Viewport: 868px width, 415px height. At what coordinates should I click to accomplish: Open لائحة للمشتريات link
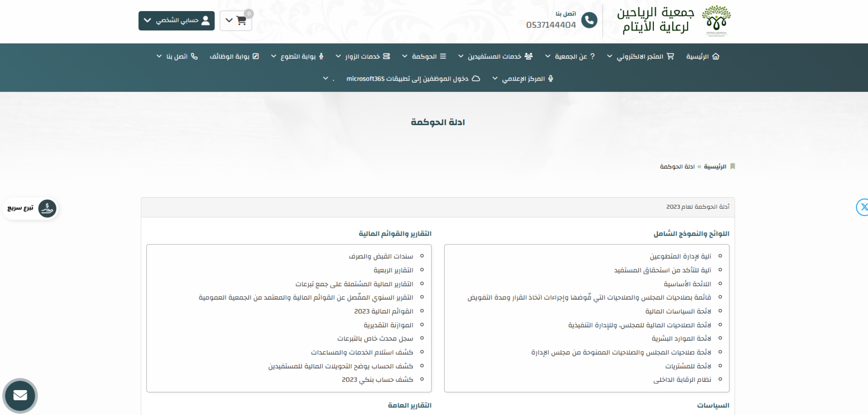[688, 366]
